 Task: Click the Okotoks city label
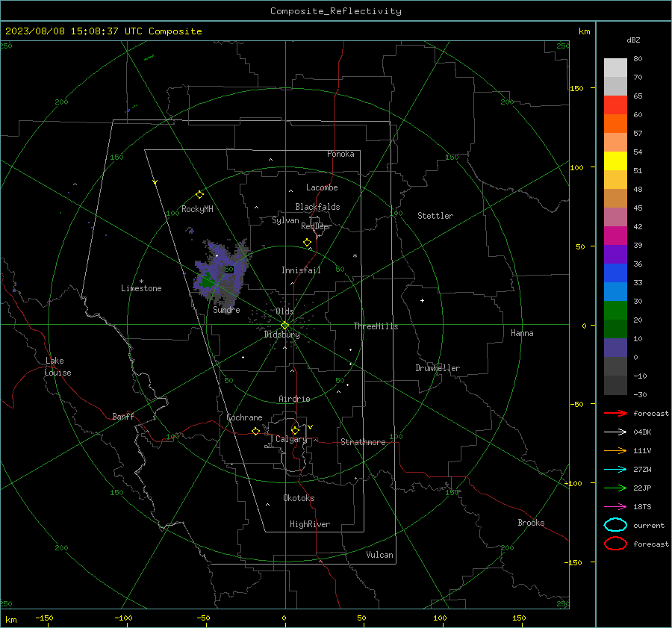tap(299, 498)
